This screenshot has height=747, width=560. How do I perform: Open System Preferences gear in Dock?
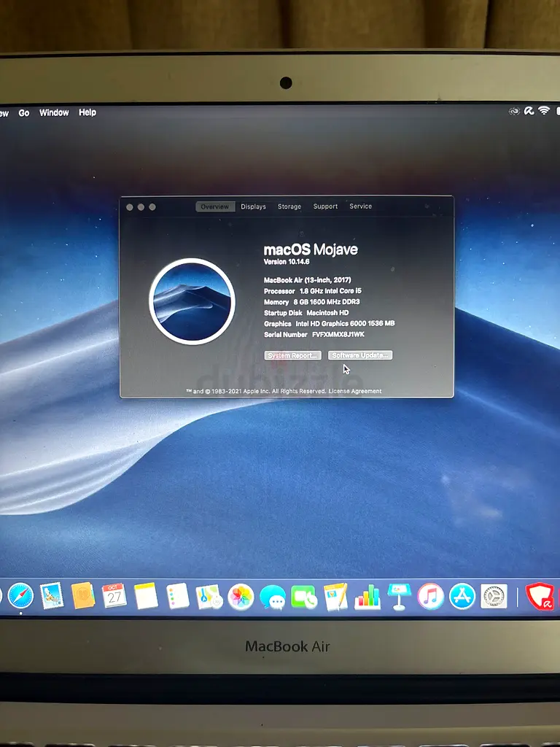point(494,596)
